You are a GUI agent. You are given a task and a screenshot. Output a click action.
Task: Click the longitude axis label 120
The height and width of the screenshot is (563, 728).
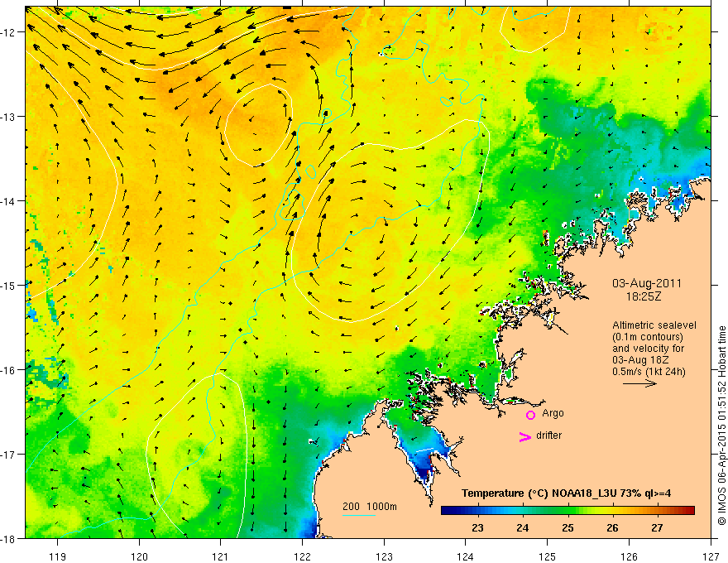139,556
